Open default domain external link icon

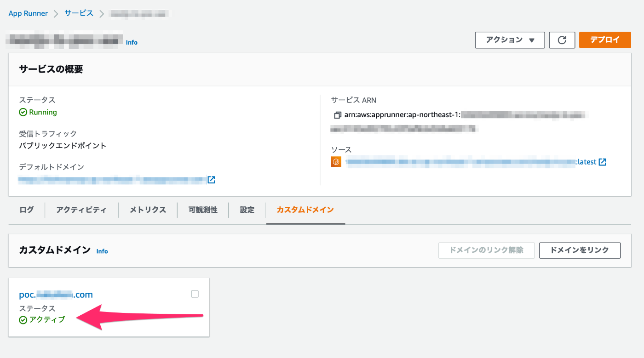point(212,180)
